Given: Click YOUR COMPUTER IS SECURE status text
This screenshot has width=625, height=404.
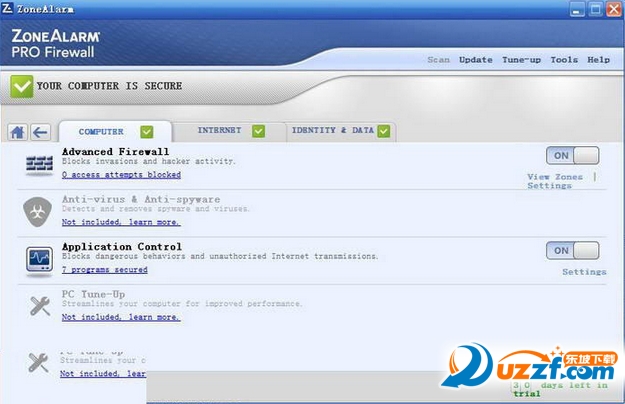Looking at the screenshot, I should [x=109, y=86].
